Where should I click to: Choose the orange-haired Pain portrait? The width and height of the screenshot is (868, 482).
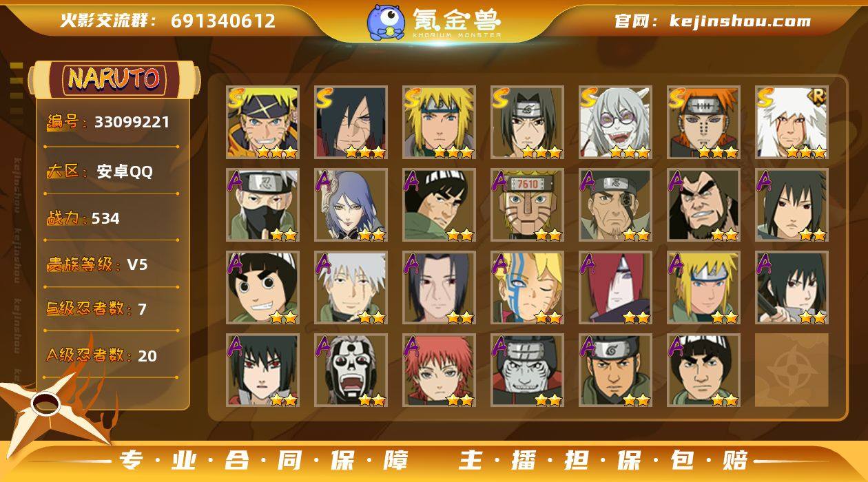tap(704, 123)
